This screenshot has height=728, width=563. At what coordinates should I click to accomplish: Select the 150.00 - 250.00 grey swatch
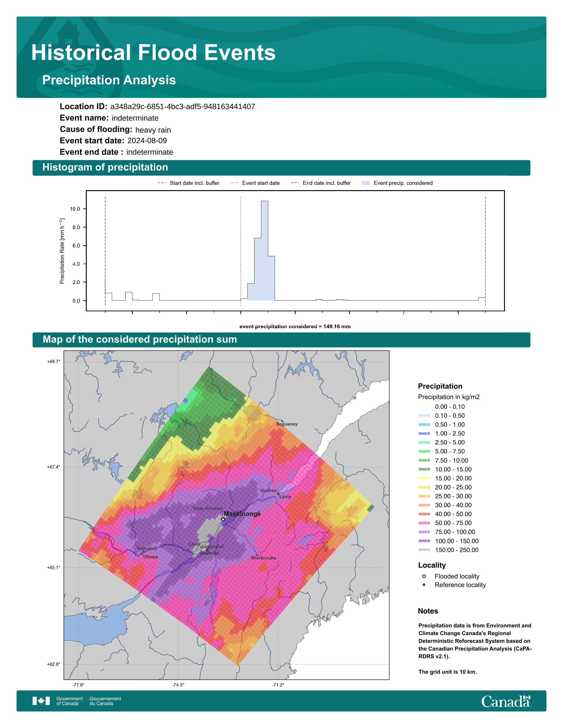point(424,550)
